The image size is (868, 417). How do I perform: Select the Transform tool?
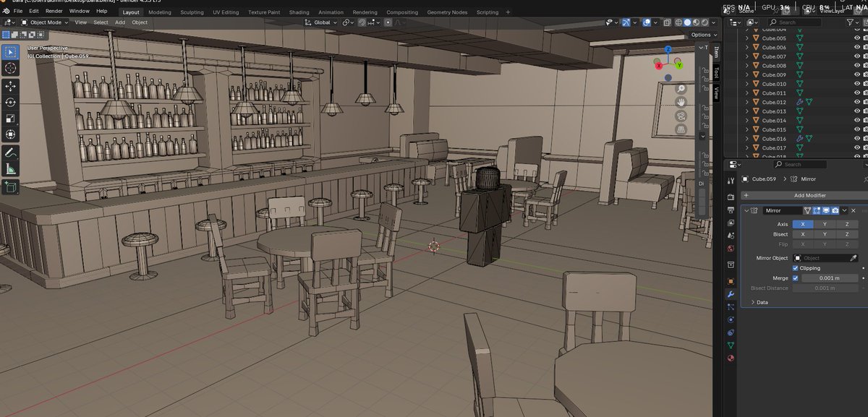point(11,134)
